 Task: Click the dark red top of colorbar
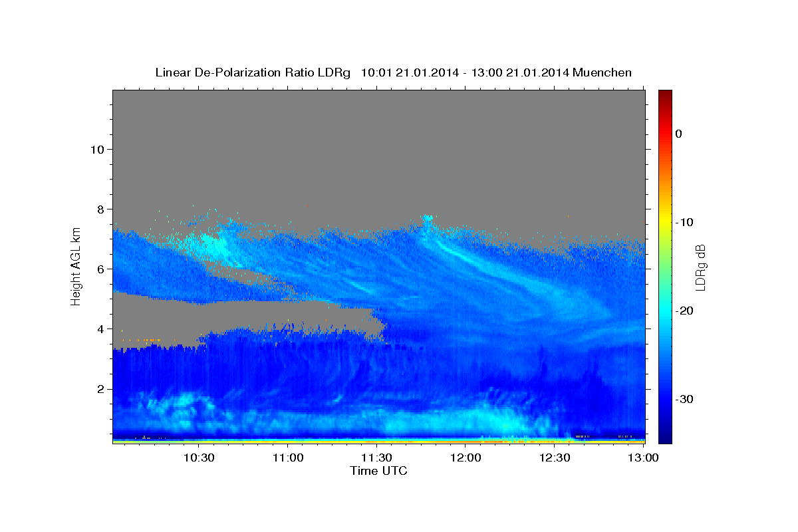665,94
